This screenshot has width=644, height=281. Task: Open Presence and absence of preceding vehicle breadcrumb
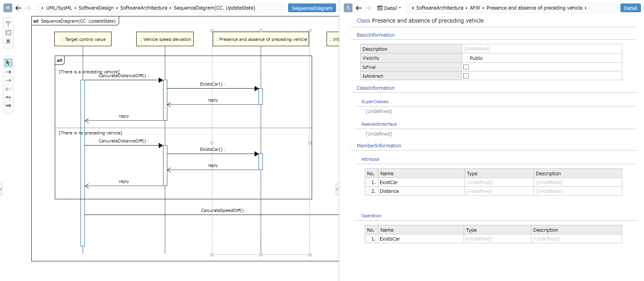click(x=534, y=8)
